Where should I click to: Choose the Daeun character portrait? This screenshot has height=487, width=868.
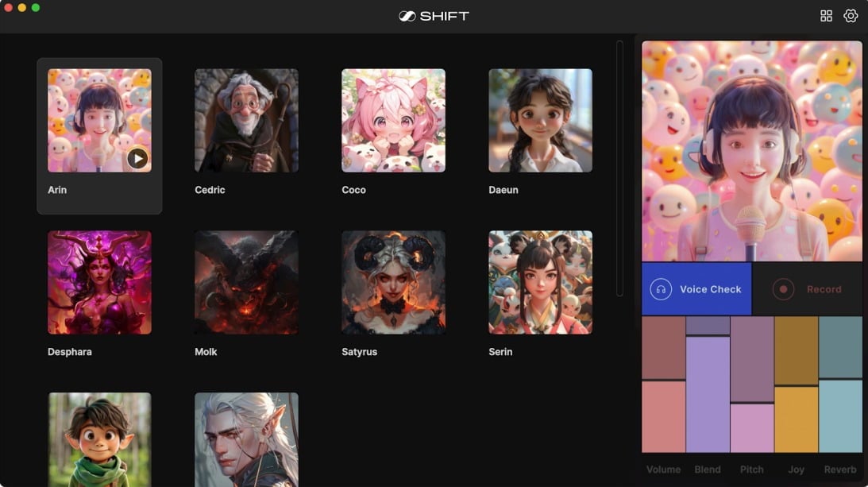(540, 120)
